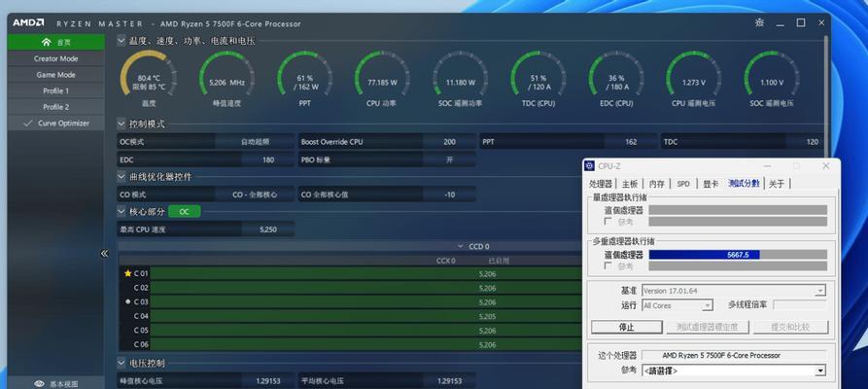The width and height of the screenshot is (868, 389).
Task: Click the 测试处理器稳定度 button
Action: pos(708,327)
